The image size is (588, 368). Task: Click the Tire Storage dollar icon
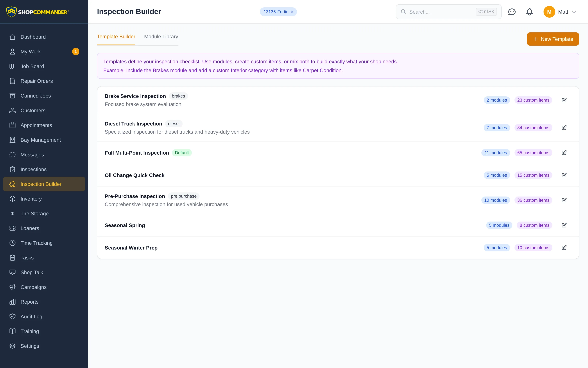click(x=12, y=213)
